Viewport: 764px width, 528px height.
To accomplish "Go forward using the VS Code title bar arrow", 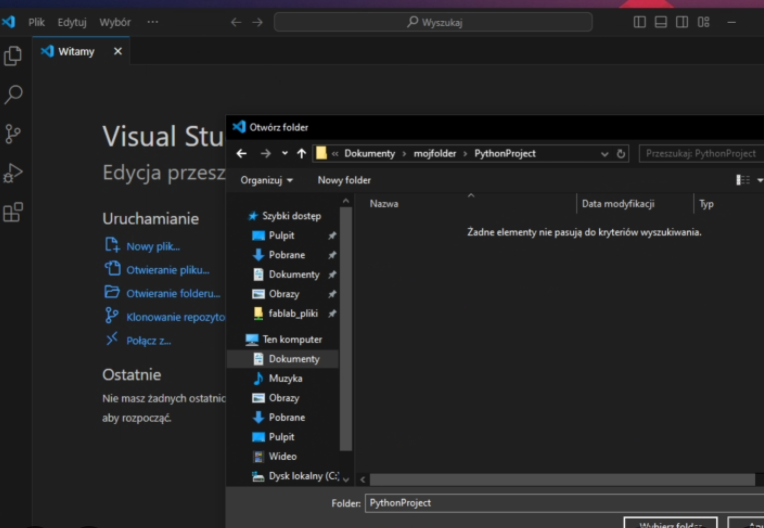I will tap(257, 22).
